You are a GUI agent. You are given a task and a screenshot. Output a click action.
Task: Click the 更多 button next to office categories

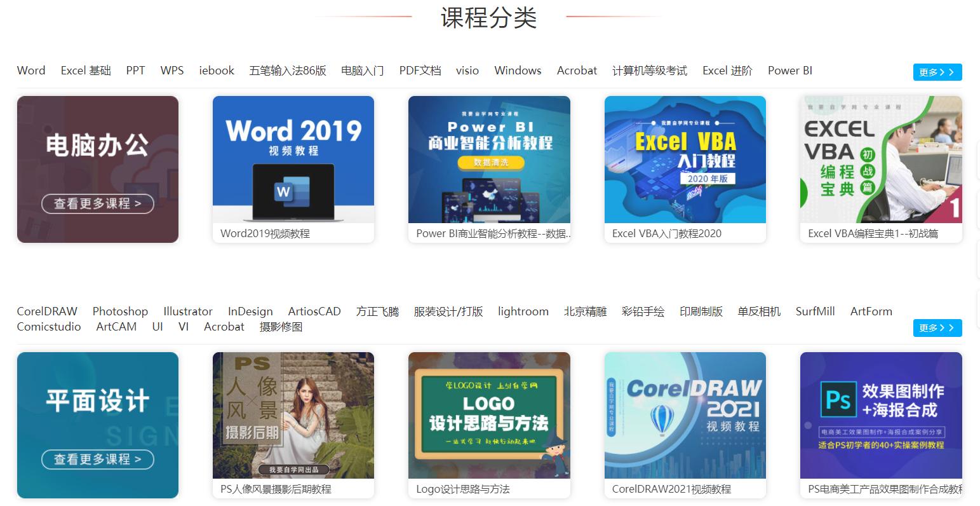[x=937, y=72]
